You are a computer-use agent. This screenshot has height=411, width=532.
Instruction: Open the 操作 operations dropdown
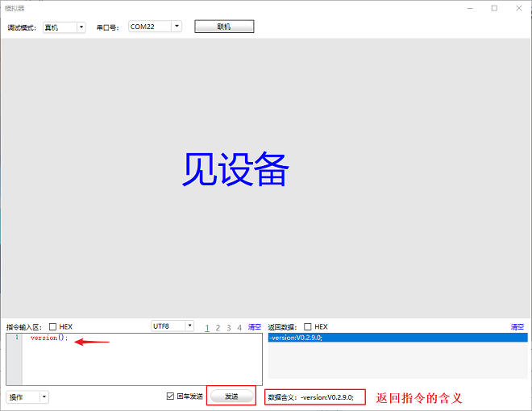point(27,397)
